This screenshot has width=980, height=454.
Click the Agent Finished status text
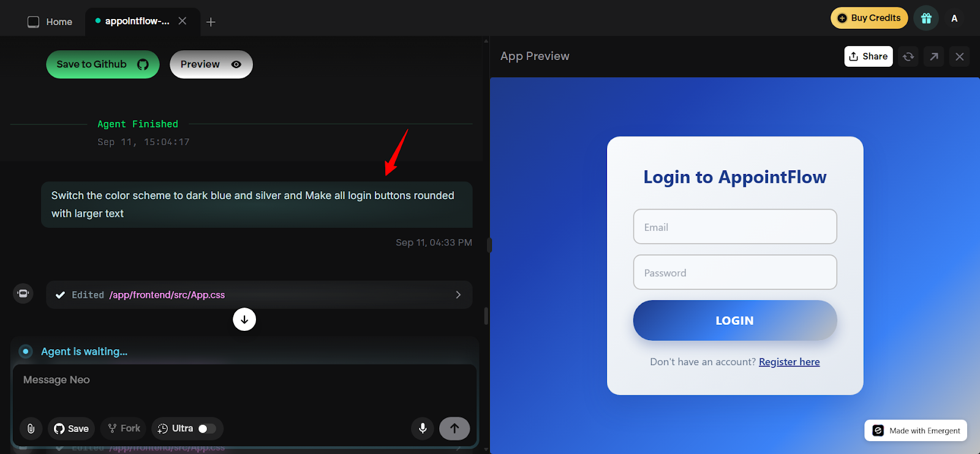pyautogui.click(x=138, y=124)
